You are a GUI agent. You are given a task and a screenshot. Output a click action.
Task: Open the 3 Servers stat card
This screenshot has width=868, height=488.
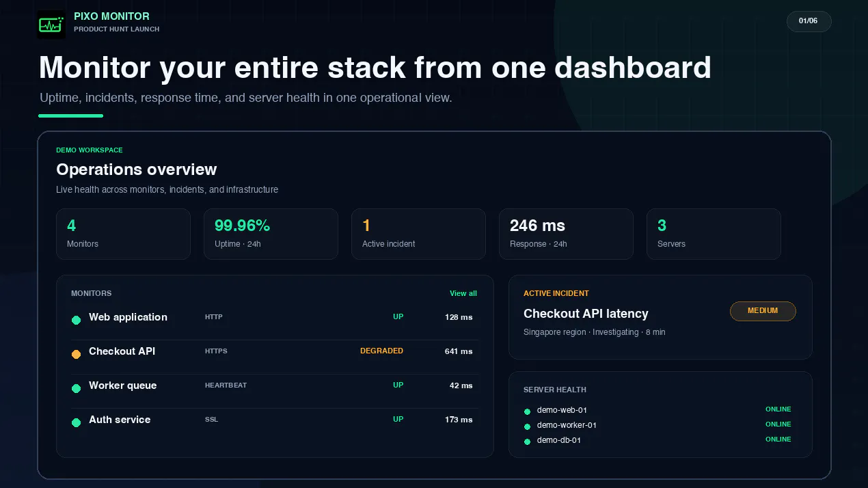pos(714,234)
